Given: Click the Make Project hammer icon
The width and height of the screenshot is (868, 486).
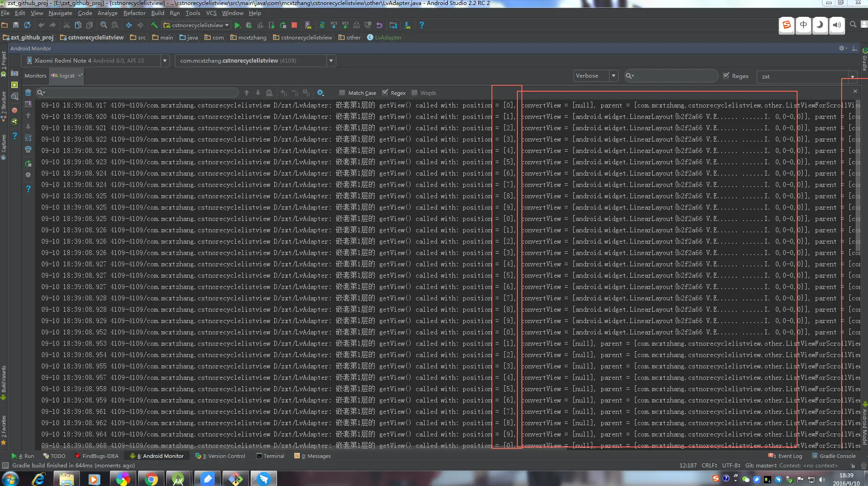Looking at the screenshot, I should [154, 25].
